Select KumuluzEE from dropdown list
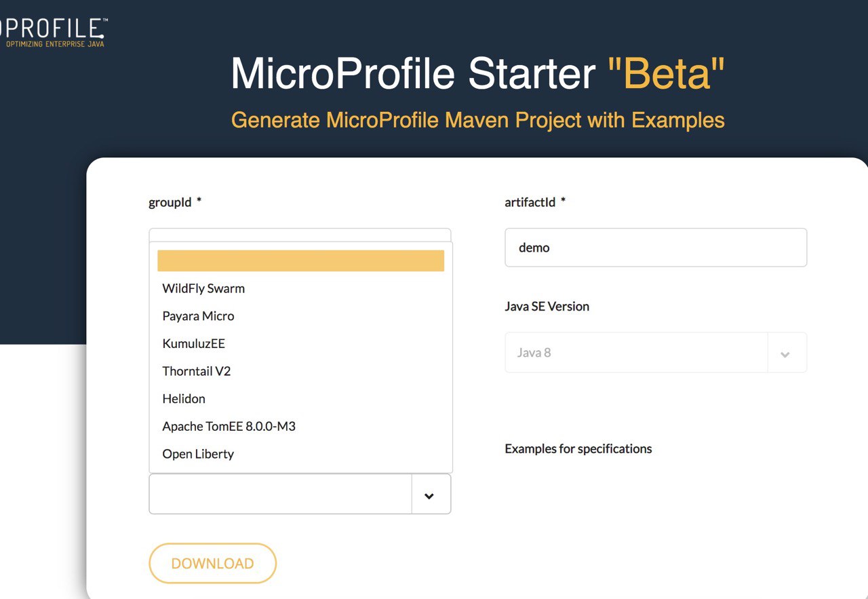The height and width of the screenshot is (599, 868). (300, 344)
